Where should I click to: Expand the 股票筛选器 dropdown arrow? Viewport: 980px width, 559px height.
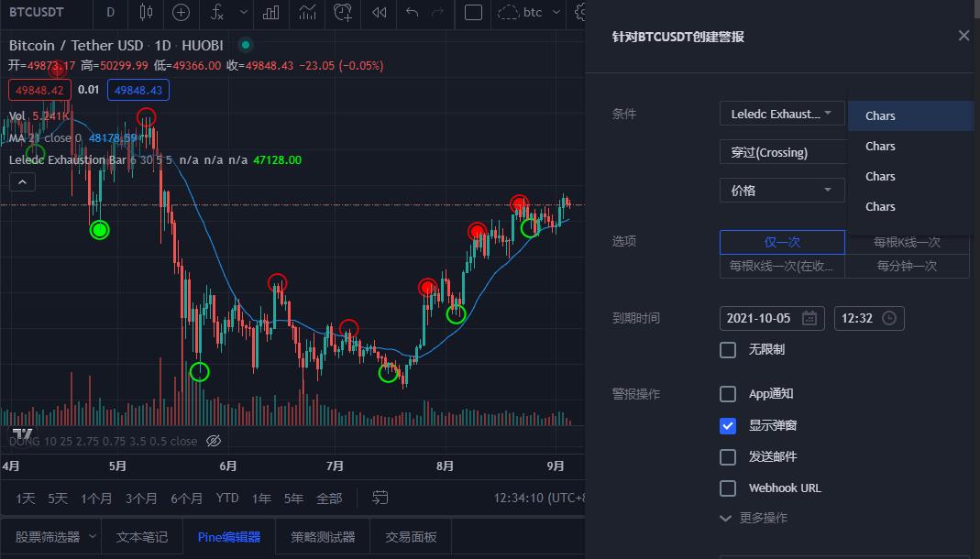[x=93, y=536]
